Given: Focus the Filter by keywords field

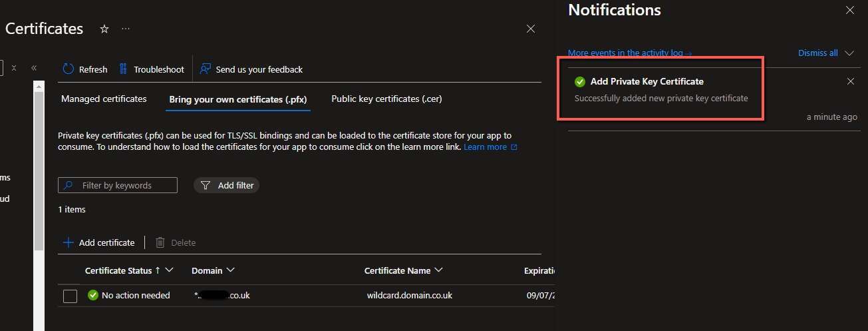Looking at the screenshot, I should click(x=118, y=185).
